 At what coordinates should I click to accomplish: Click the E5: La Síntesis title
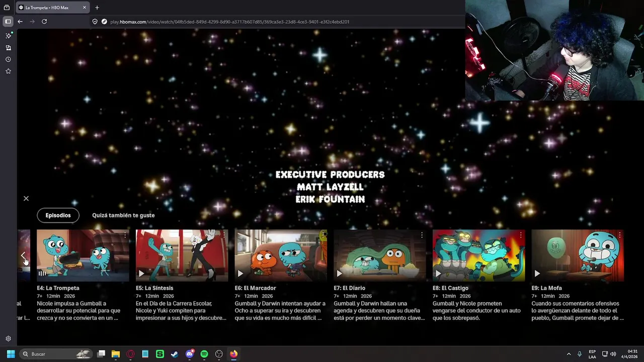pos(154,288)
